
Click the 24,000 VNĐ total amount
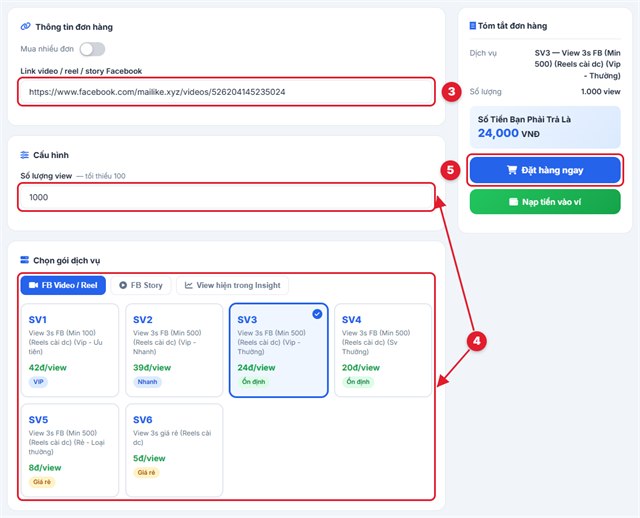[509, 133]
